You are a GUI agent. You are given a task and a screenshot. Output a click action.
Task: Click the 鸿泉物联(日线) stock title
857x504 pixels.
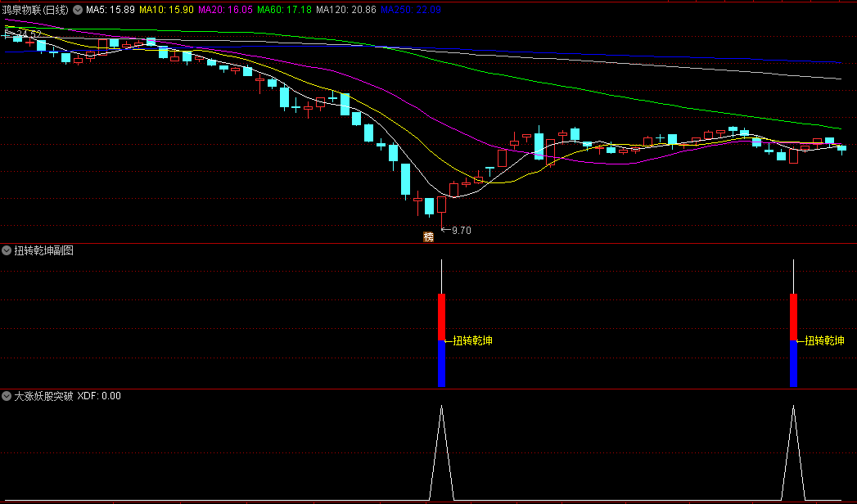click(35, 10)
